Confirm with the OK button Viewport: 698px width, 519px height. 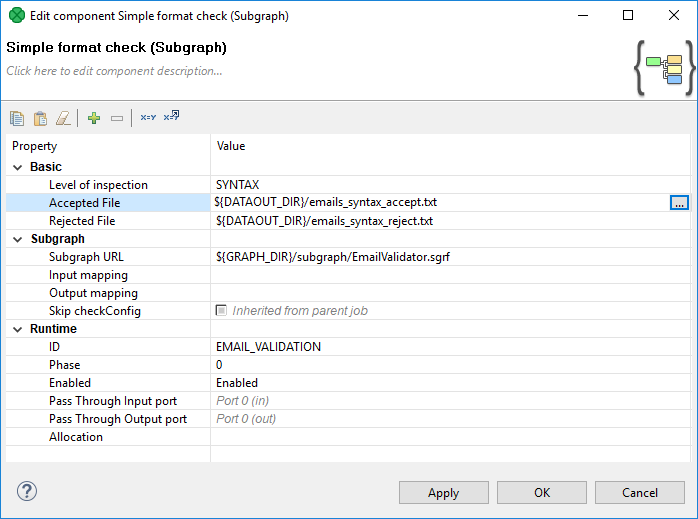click(542, 492)
